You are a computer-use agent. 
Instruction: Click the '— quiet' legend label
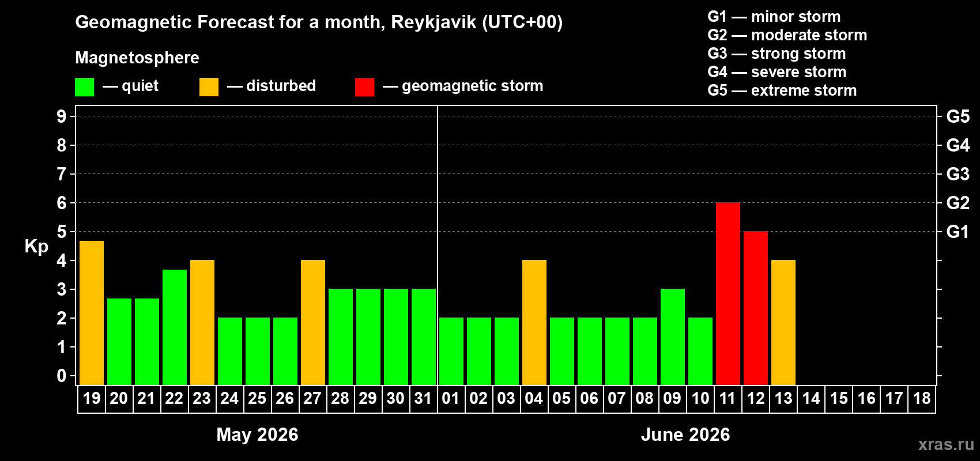tap(130, 86)
